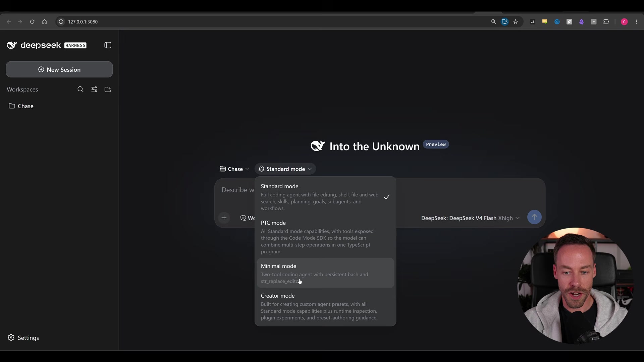
Task: Focus the Describe prompt input field
Action: 238,190
